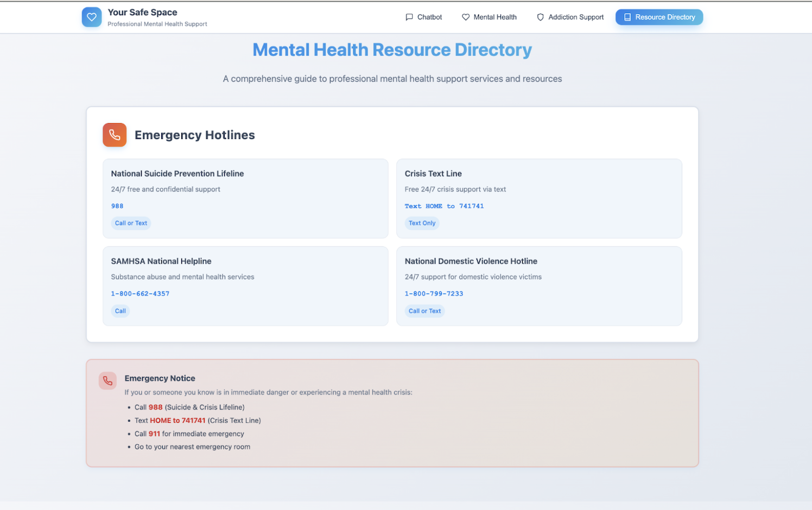
Task: Click the Your Safe Space title text
Action: [142, 12]
